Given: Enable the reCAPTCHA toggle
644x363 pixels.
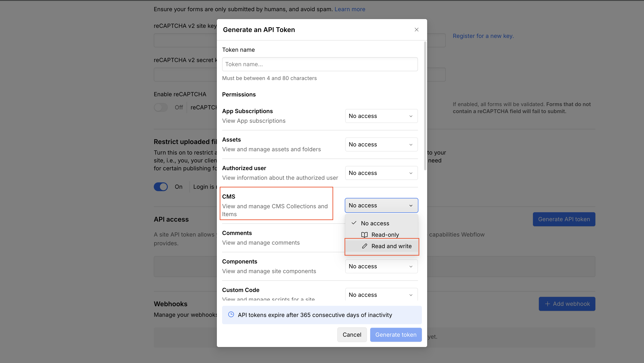Looking at the screenshot, I should click(161, 107).
